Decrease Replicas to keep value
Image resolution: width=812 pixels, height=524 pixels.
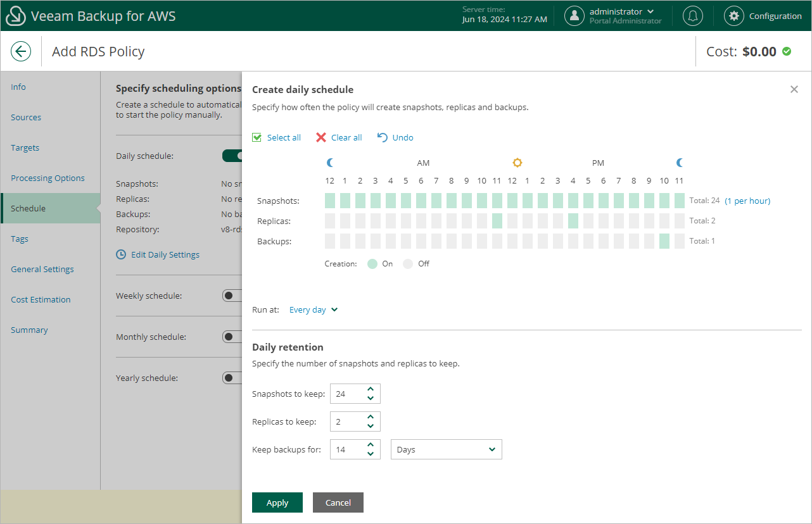pyautogui.click(x=371, y=427)
